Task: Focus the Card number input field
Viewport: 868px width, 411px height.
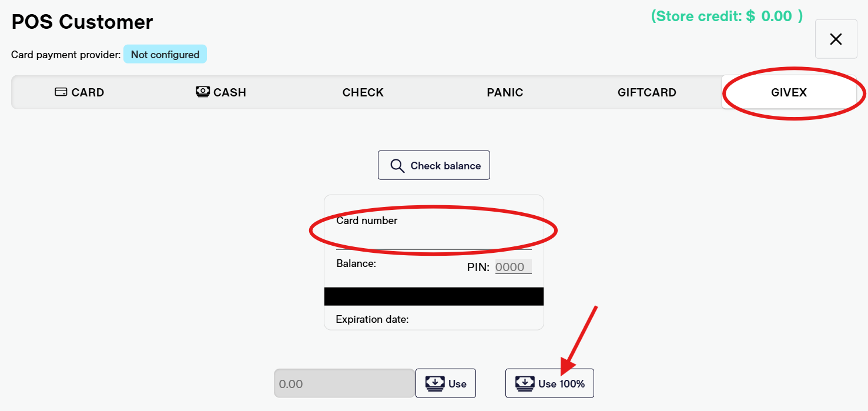Action: click(x=434, y=240)
